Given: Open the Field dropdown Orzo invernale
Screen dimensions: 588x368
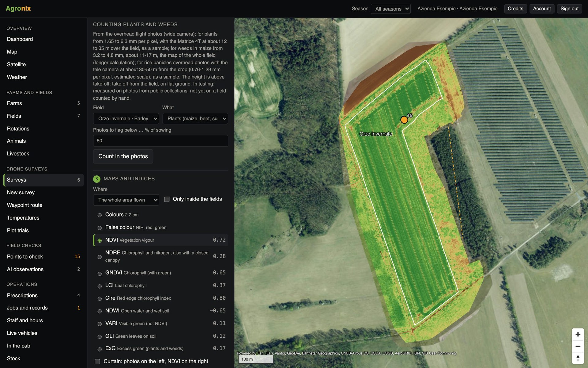Looking at the screenshot, I should 126,119.
